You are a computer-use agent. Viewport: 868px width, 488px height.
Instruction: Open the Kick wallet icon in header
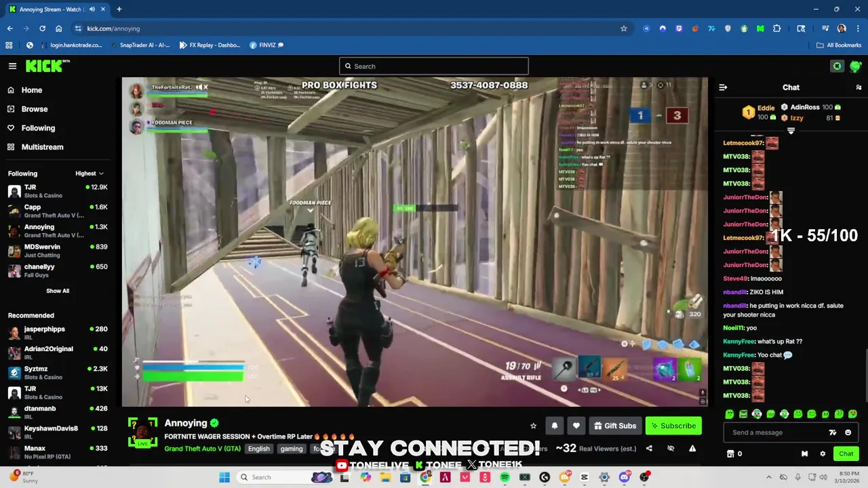click(837, 66)
